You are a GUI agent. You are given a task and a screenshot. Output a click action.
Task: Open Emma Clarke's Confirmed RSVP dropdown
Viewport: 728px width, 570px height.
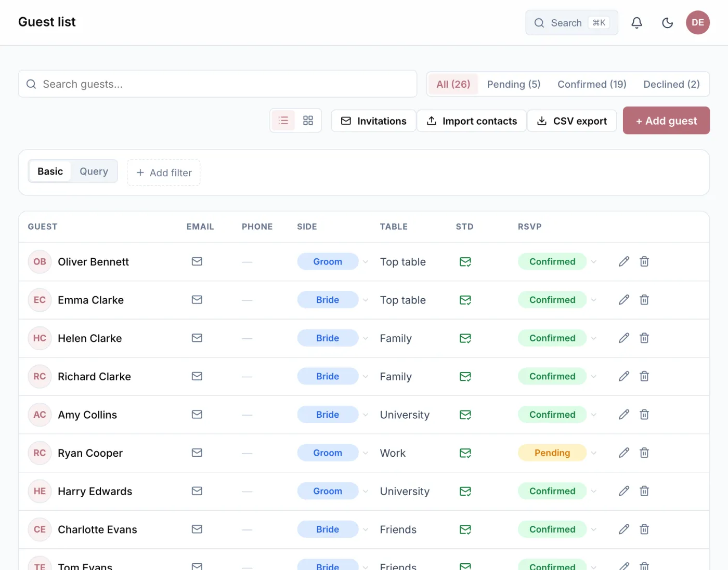557,300
